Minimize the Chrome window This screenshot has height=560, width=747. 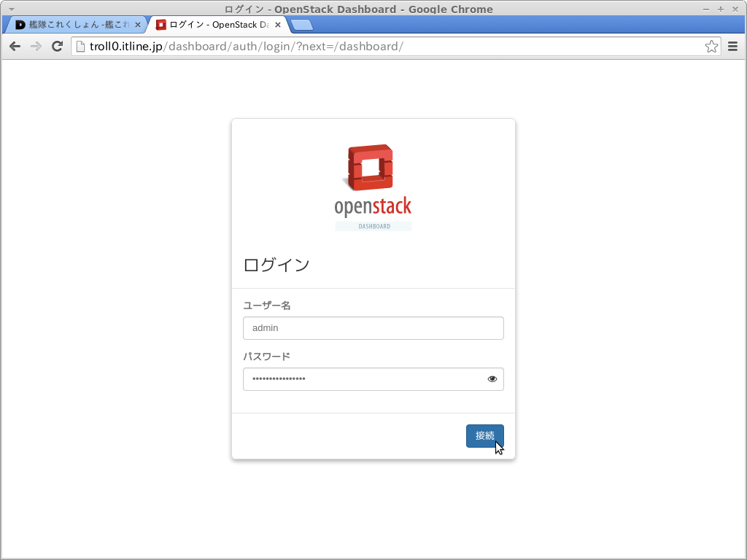706,9
